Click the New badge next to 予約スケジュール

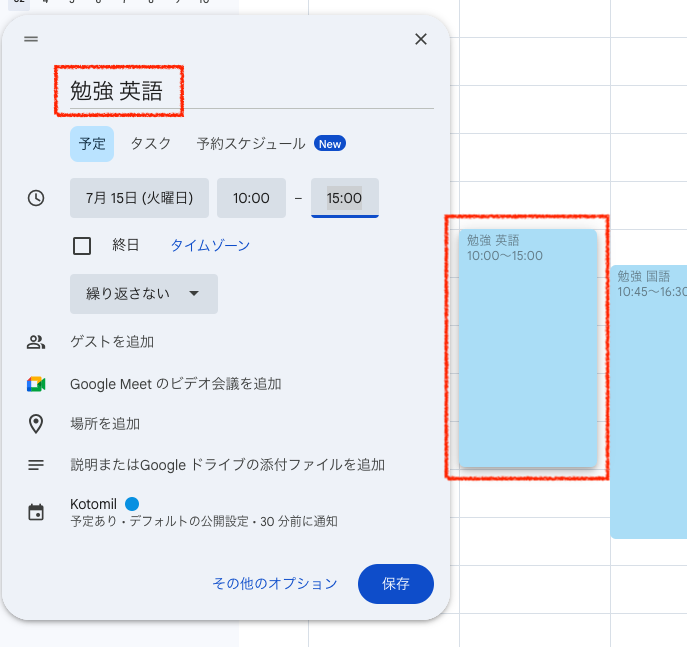tap(330, 144)
